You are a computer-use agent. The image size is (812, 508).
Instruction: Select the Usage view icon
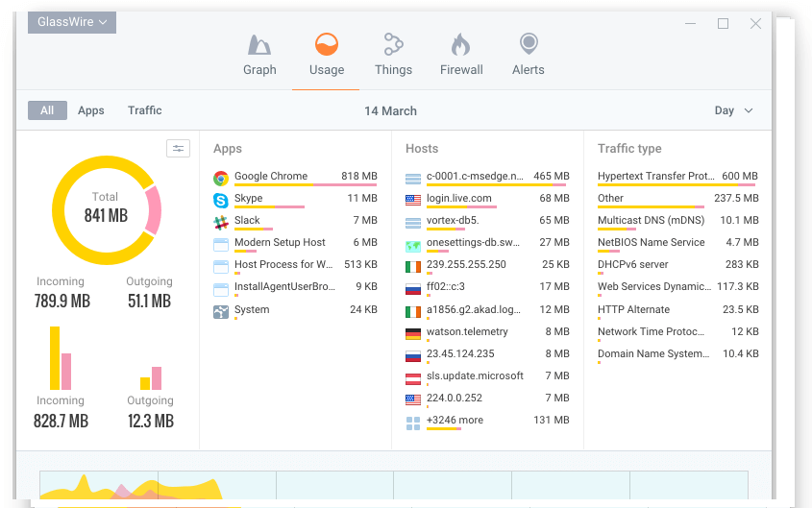pyautogui.click(x=327, y=45)
